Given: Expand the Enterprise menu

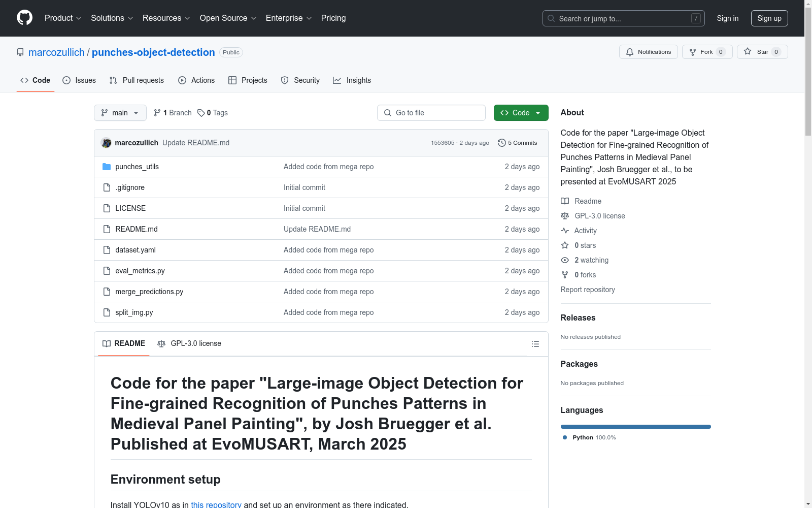Looking at the screenshot, I should coord(289,18).
